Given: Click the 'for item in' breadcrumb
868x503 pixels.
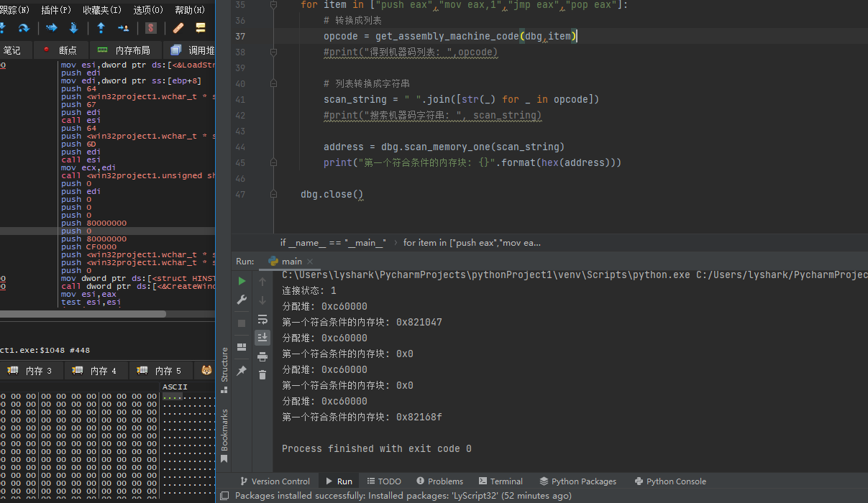Looking at the screenshot, I should [472, 243].
